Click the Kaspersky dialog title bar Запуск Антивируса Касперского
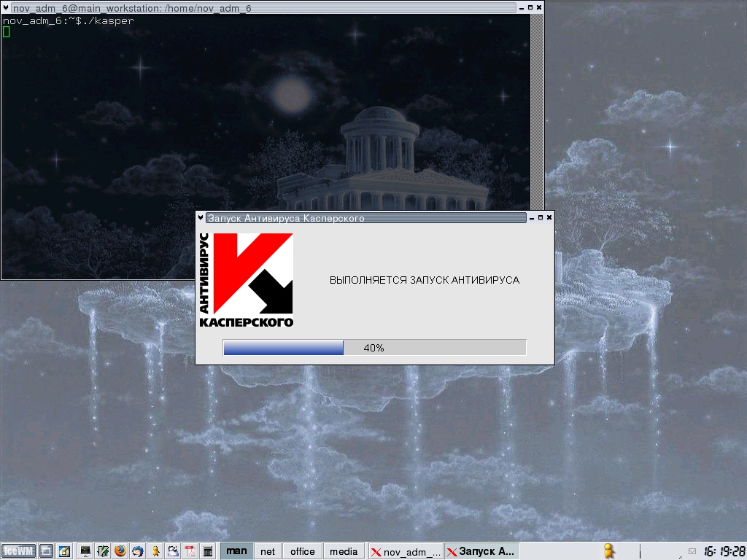Screen dimensions: 747x560 366,218
